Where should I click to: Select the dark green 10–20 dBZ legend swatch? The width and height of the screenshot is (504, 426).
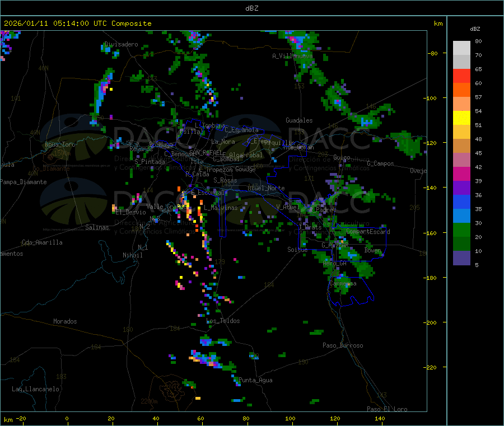tap(461, 244)
